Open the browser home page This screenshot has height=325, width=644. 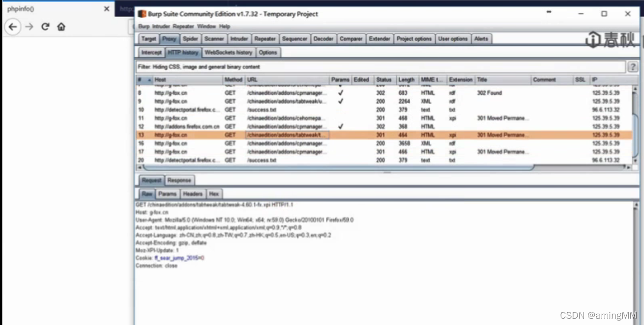61,27
